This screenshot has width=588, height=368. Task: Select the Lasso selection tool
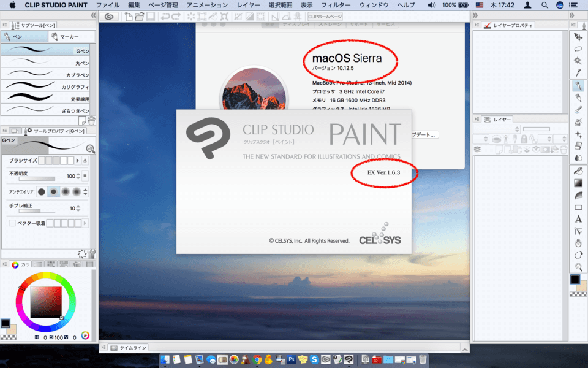pyautogui.click(x=578, y=49)
